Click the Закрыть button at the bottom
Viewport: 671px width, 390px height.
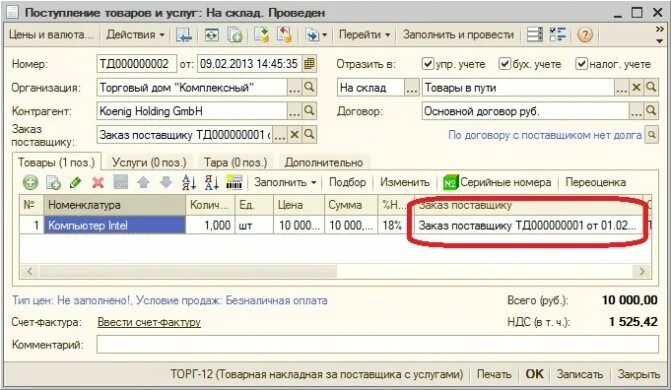pyautogui.click(x=638, y=375)
